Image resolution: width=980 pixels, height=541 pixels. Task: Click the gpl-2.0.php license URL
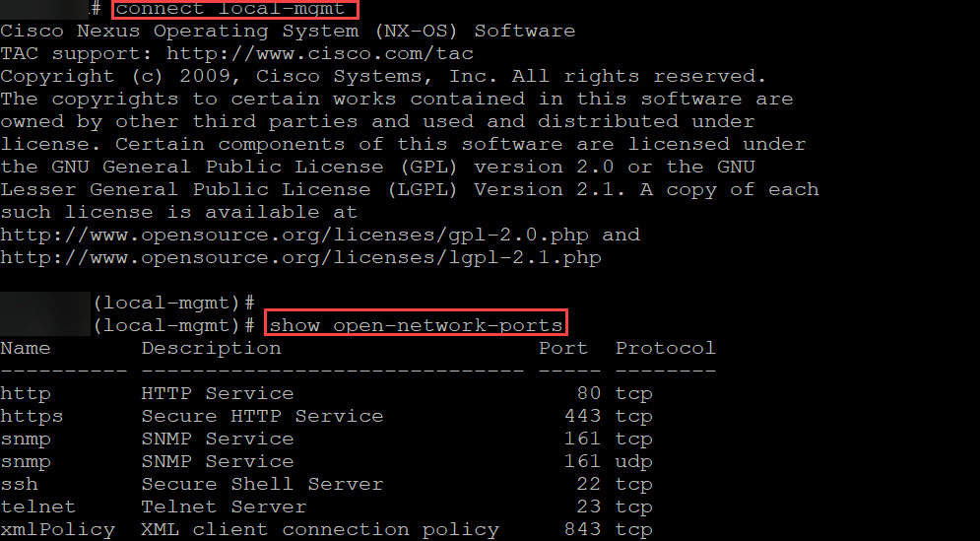point(294,236)
